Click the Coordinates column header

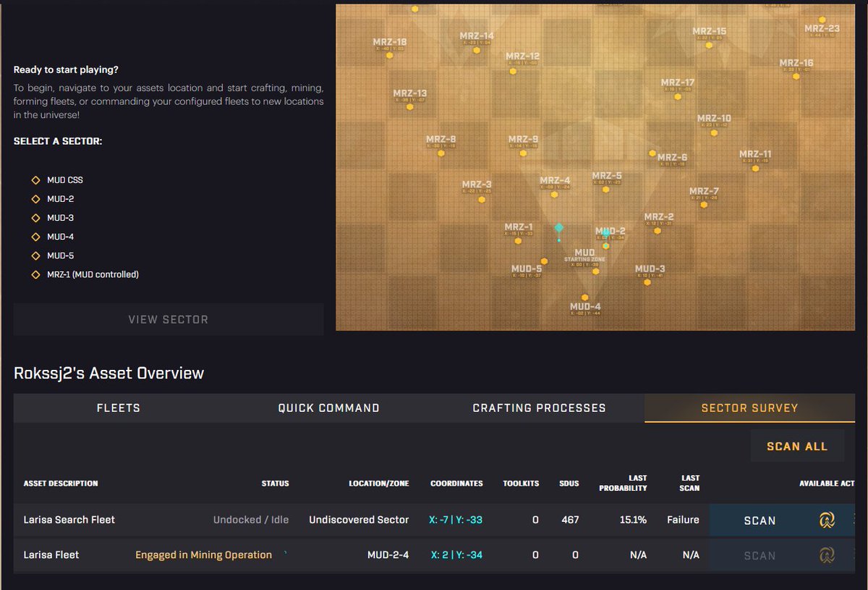coord(456,483)
